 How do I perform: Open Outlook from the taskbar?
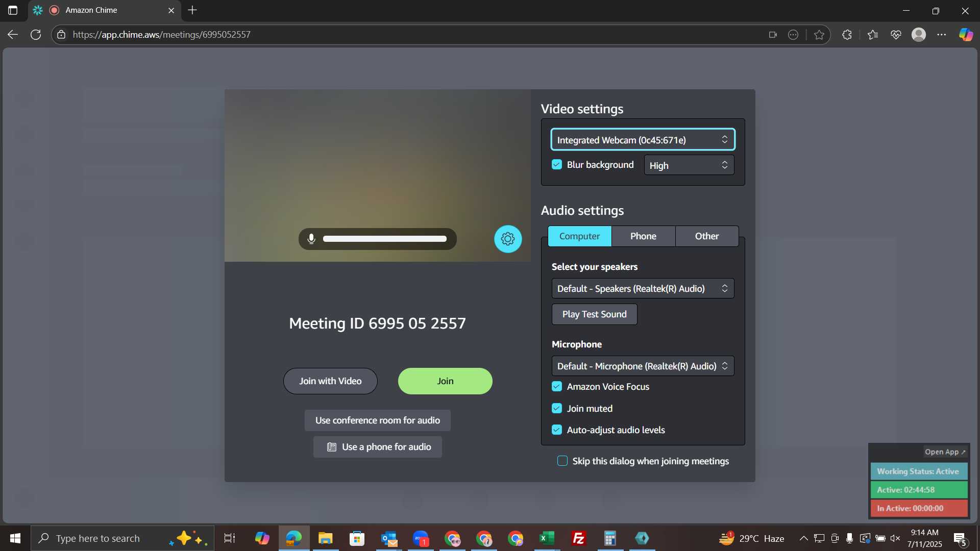tap(389, 538)
